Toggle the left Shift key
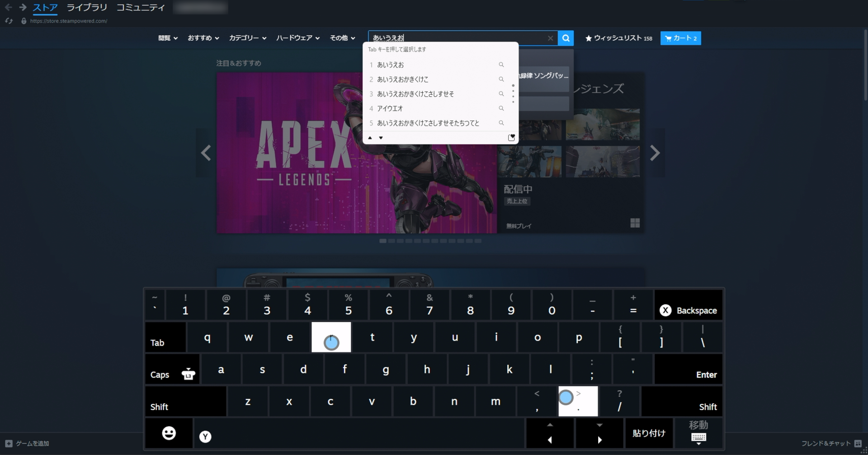The height and width of the screenshot is (455, 868). click(x=186, y=401)
